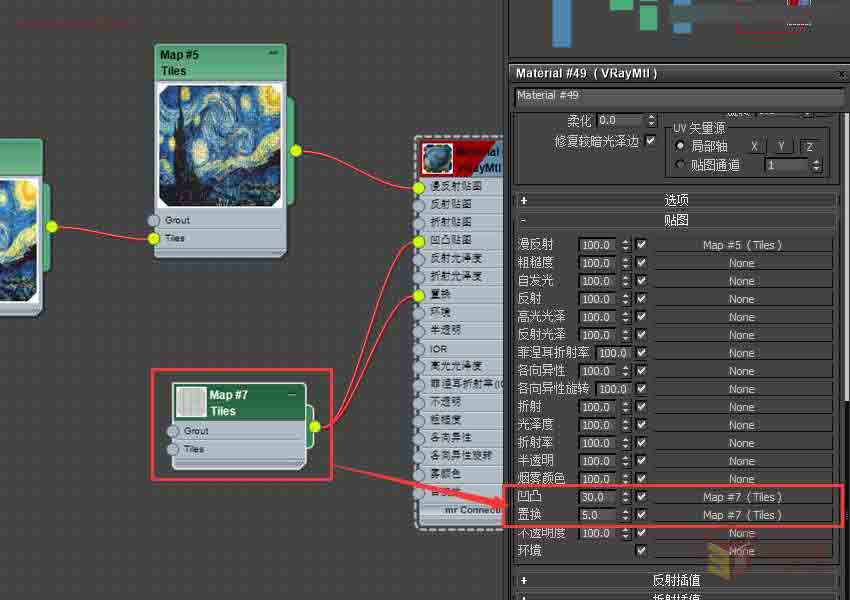
Task: Open the 凹凸 map slot labeled Map #7 (Tiles)
Action: 742,497
